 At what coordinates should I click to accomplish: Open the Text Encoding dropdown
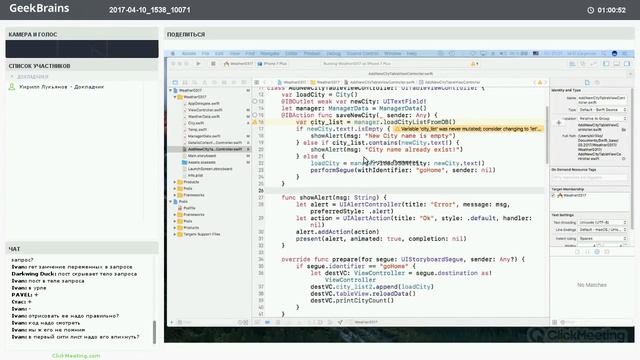[x=602, y=222]
